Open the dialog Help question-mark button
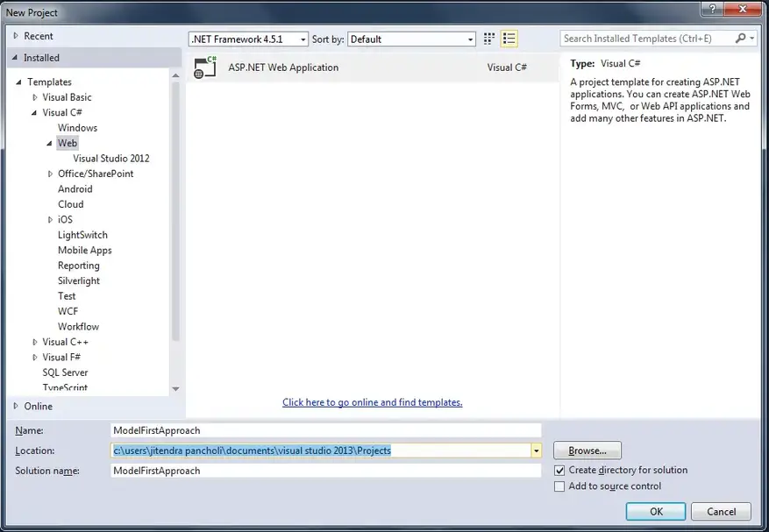 coord(713,9)
